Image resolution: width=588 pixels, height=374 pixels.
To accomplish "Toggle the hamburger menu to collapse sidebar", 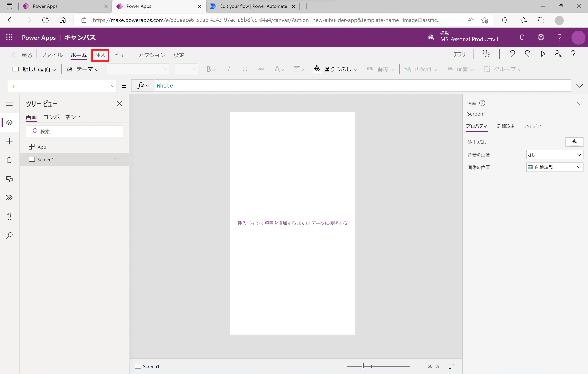I will 9,104.
